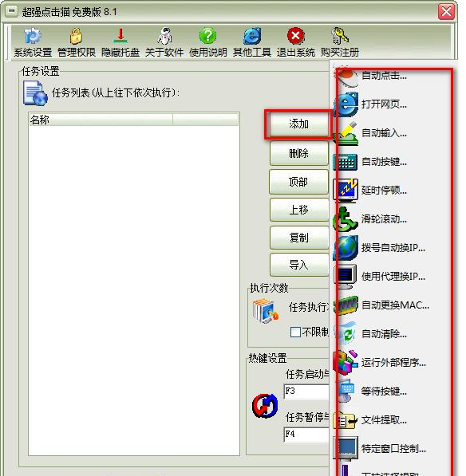Select the 自动输入... pencil icon
Viewport: 466px width, 476px height.
point(346,133)
